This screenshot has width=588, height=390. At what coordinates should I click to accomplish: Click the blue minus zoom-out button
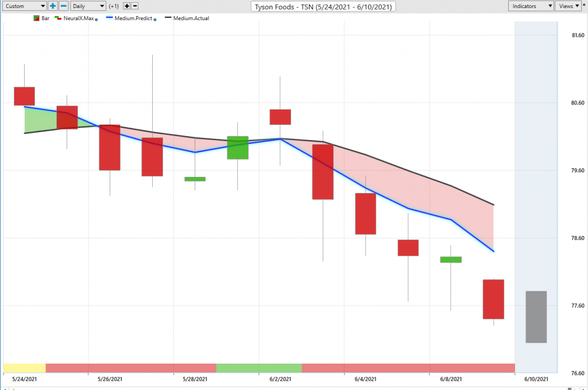click(x=64, y=6)
